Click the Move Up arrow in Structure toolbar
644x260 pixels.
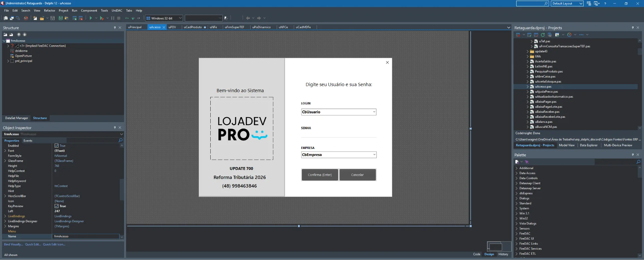(x=19, y=35)
